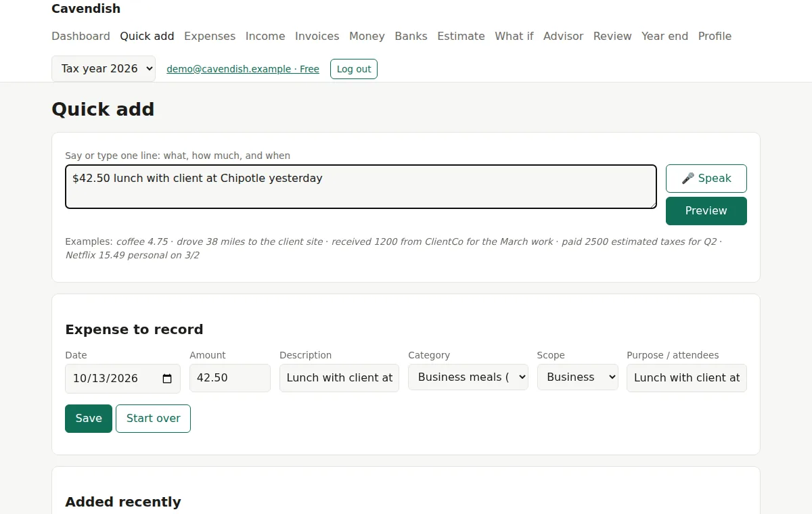The image size is (812, 514).
Task: Focus the one-line entry text box
Action: point(361,187)
